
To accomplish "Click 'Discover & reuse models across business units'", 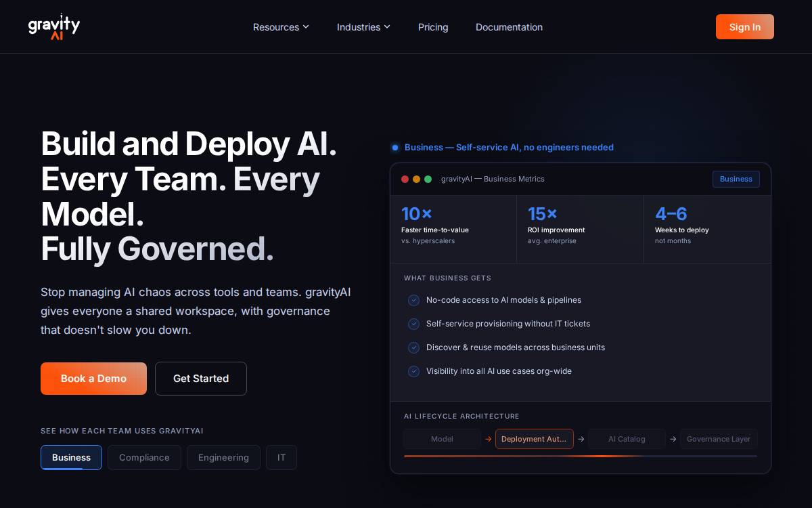I will coord(516,347).
